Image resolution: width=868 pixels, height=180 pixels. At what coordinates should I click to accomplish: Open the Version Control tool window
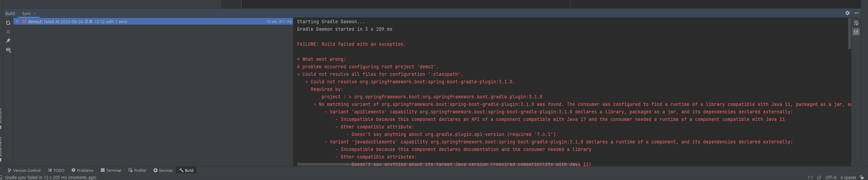click(24, 170)
